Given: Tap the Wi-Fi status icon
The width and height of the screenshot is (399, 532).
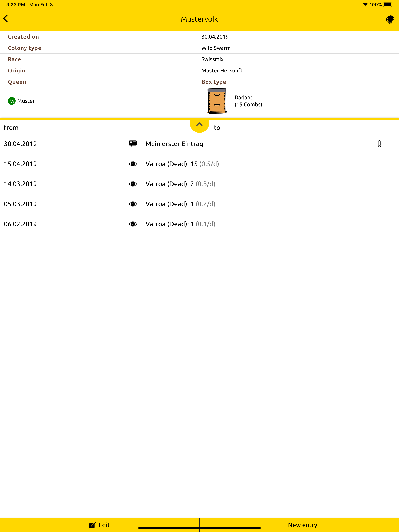Looking at the screenshot, I should pos(365,4).
